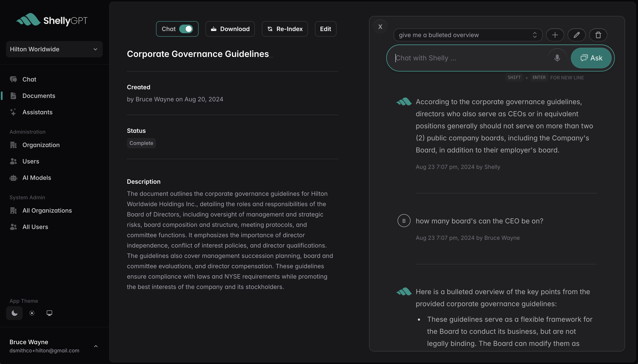Open the Users administration page
The image size is (638, 364).
coord(31,161)
